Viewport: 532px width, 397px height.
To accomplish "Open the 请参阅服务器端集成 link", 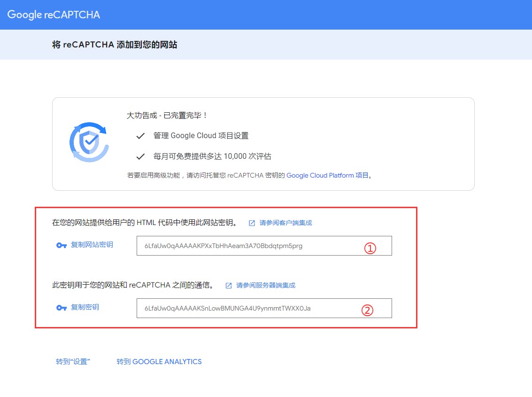I will [x=266, y=285].
